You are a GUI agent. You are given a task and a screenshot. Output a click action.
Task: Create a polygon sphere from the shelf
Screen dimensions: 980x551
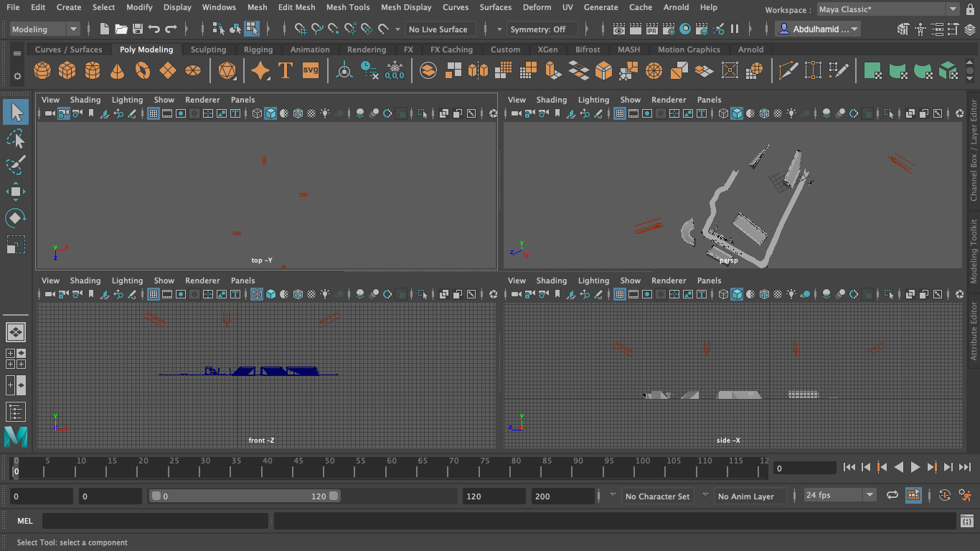pyautogui.click(x=42, y=70)
